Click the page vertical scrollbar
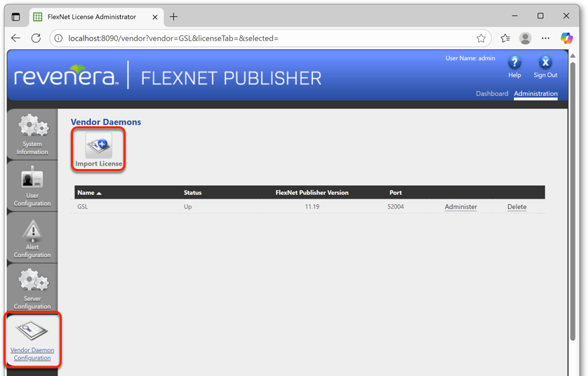 click(x=573, y=201)
